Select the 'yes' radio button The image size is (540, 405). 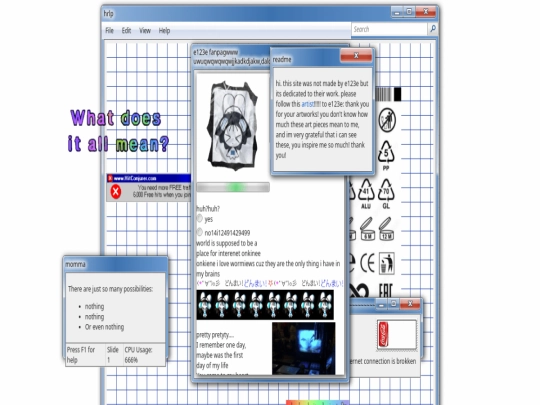tap(199, 218)
